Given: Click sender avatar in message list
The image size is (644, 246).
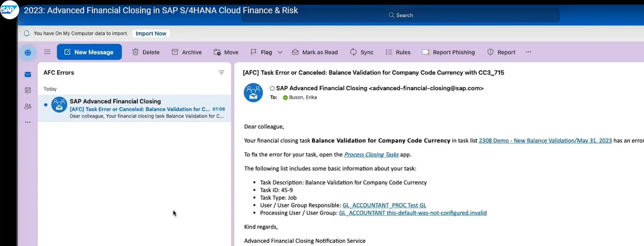Looking at the screenshot, I should click(59, 105).
